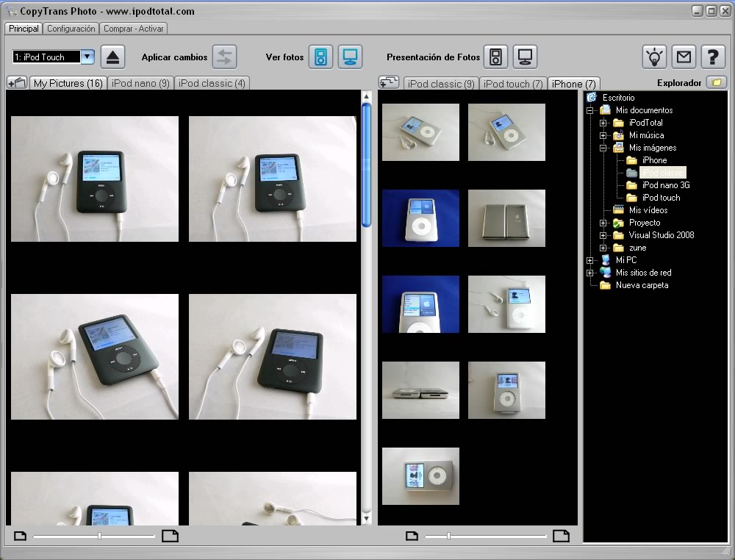Click the Mi música folder icon

pyautogui.click(x=618, y=135)
